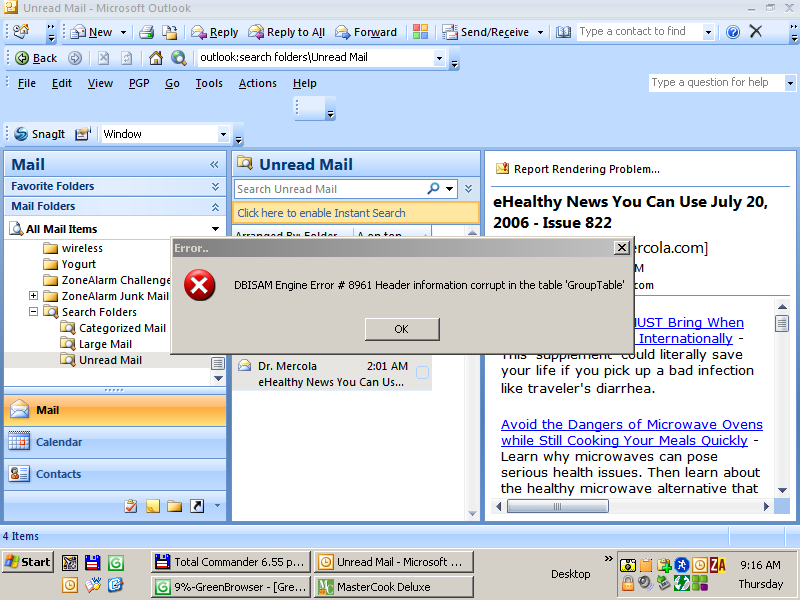This screenshot has height=600, width=800.
Task: Expand the ZoneAlarm Junk Mail folder
Action: 34,296
